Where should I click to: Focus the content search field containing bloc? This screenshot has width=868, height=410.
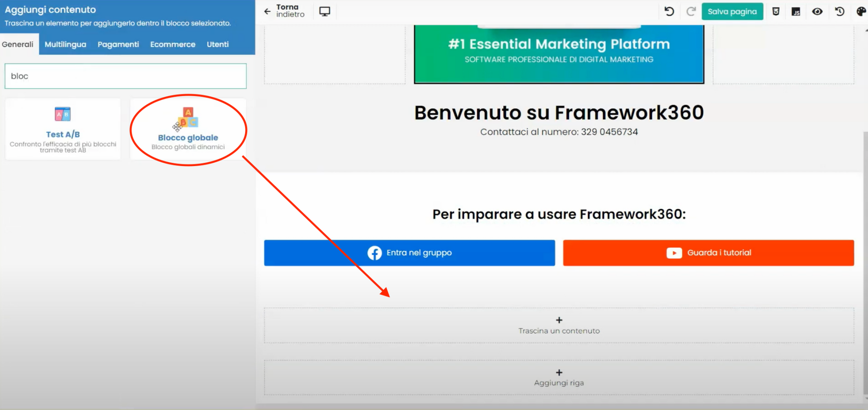(126, 76)
